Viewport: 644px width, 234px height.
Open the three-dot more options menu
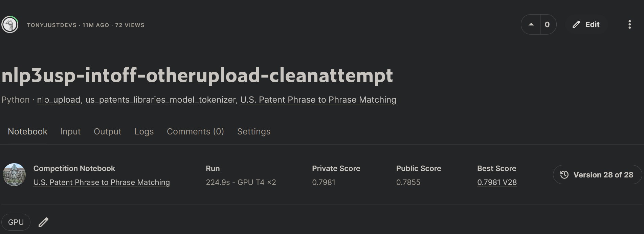[629, 24]
